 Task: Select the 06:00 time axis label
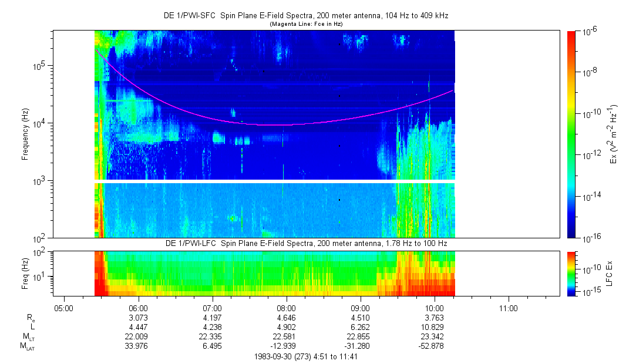pos(137,308)
